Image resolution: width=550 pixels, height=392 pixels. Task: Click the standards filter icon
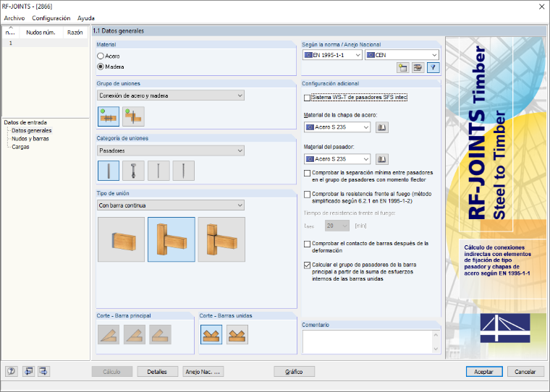[x=433, y=68]
